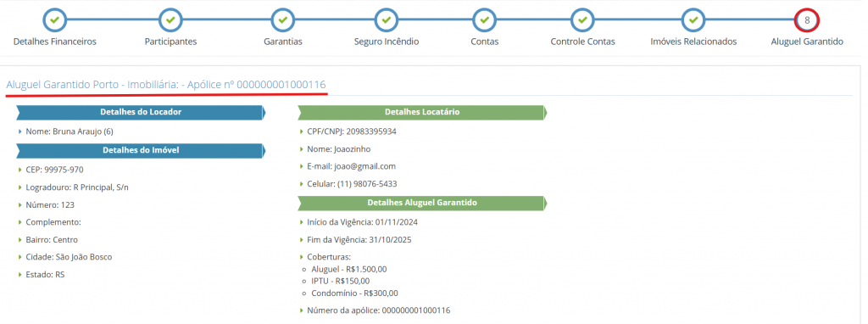Select the Garantias step checkmark circle
The image size is (868, 324).
283,20
